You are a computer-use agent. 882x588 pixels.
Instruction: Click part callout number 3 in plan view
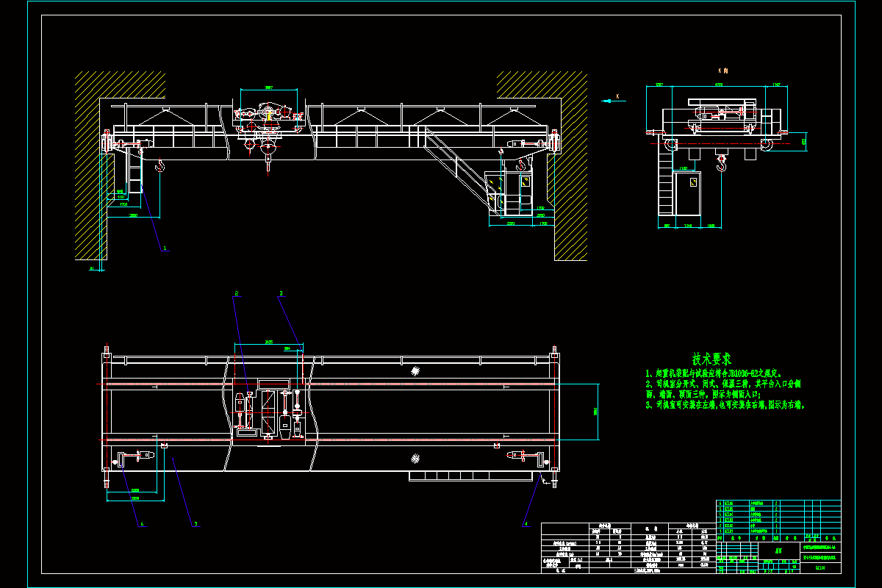point(281,294)
